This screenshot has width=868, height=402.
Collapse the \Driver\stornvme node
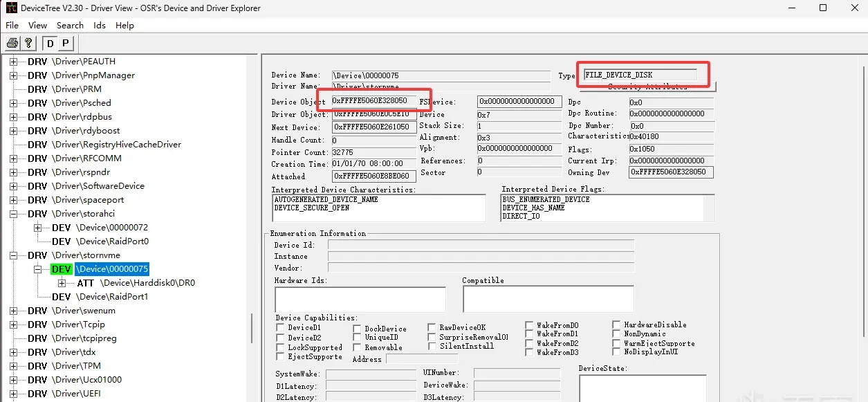[13, 255]
